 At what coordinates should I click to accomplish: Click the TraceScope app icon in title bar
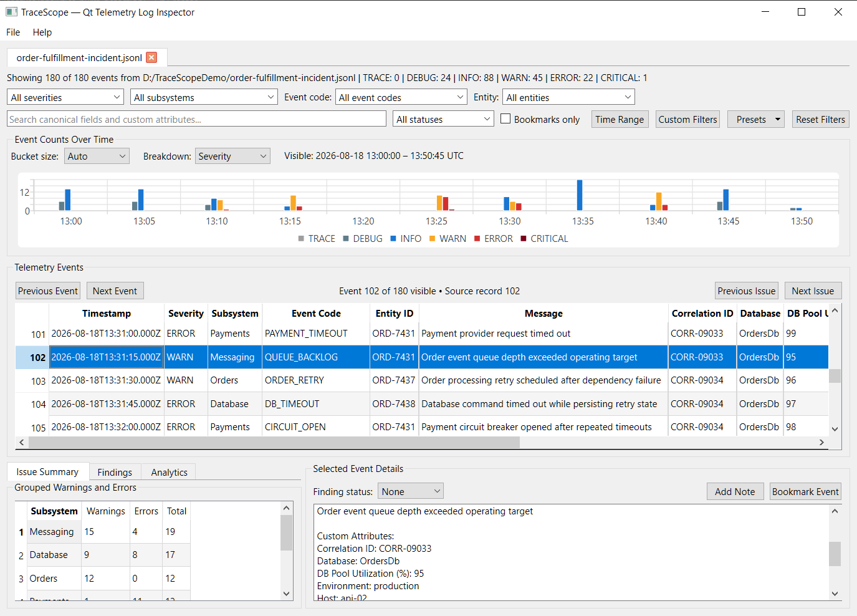11,12
